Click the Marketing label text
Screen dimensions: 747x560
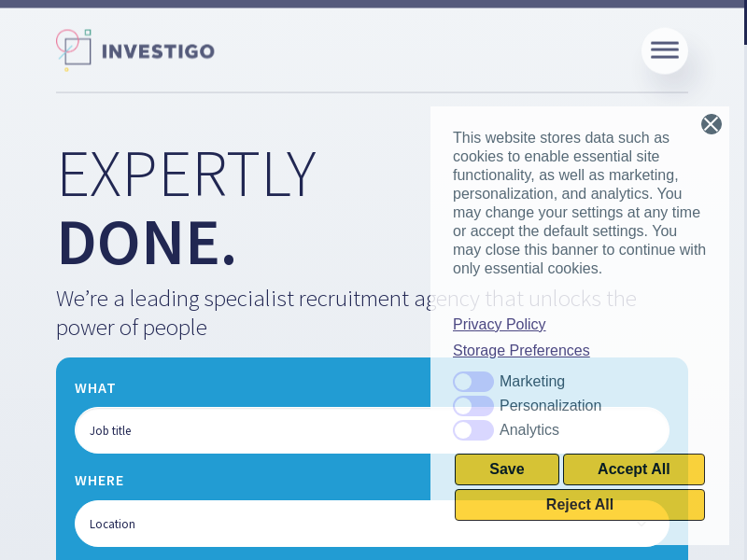pos(532,382)
